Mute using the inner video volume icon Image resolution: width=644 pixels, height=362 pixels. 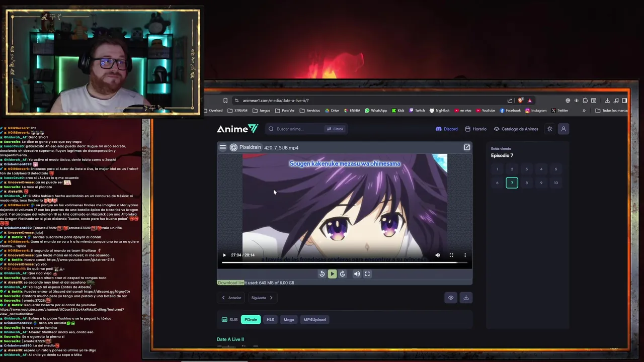[438, 255]
